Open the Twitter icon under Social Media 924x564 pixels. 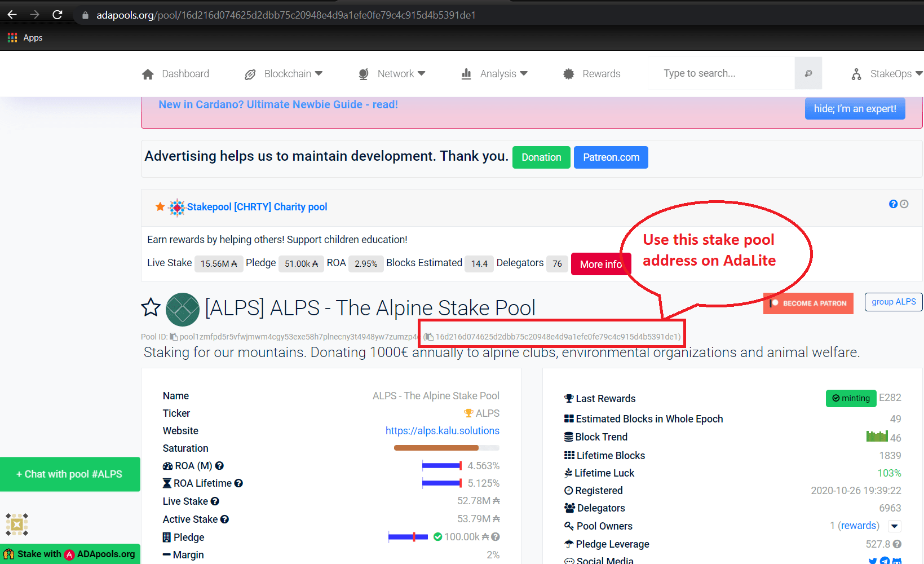tap(872, 561)
